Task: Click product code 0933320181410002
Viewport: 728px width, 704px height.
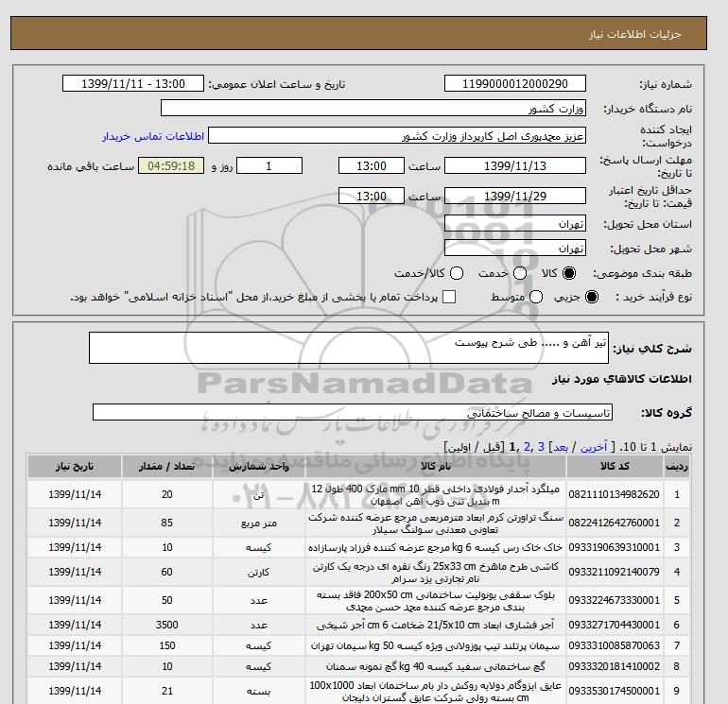Action: 614,666
